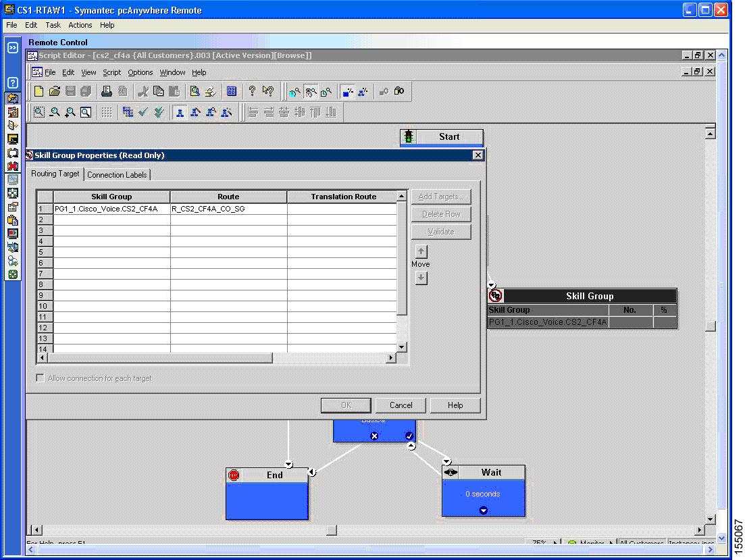The height and width of the screenshot is (560, 745).
Task: Click the OK button in the dialog
Action: tap(346, 405)
